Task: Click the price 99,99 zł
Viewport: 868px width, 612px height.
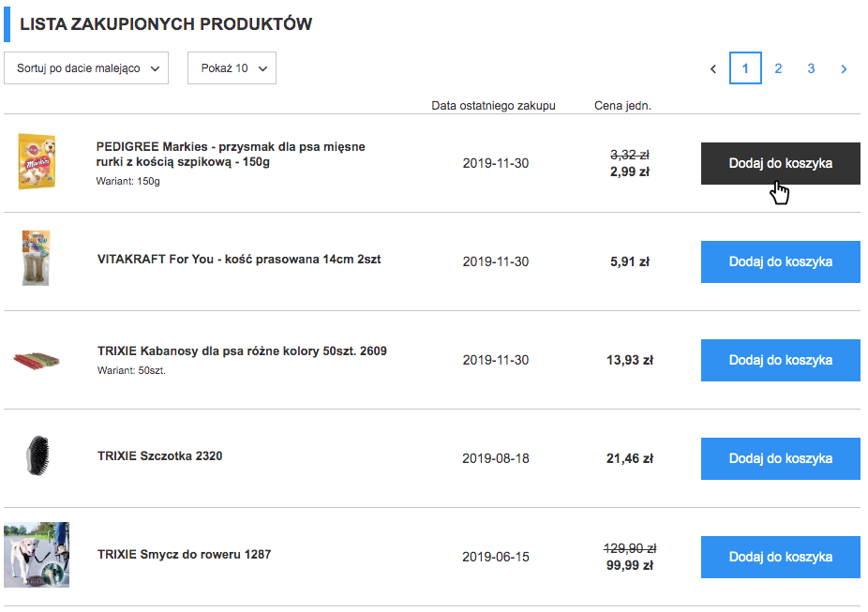Action: (630, 565)
